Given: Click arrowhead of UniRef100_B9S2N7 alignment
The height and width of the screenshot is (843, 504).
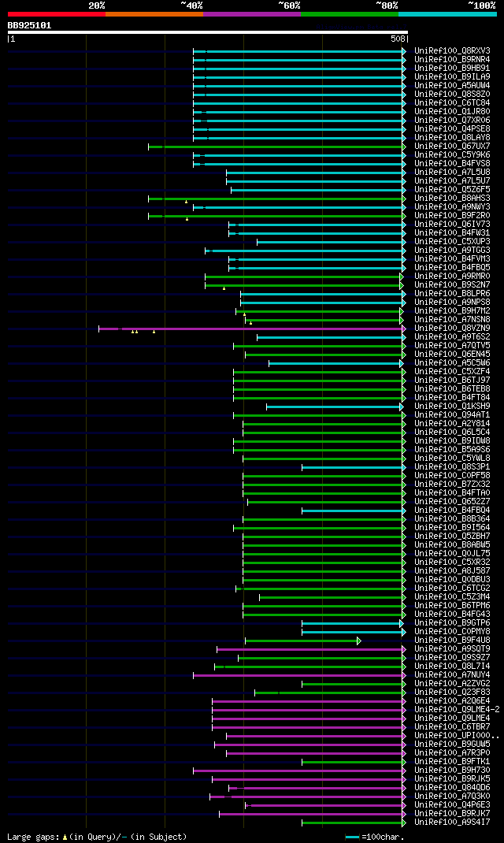Looking at the screenshot, I should [402, 285].
